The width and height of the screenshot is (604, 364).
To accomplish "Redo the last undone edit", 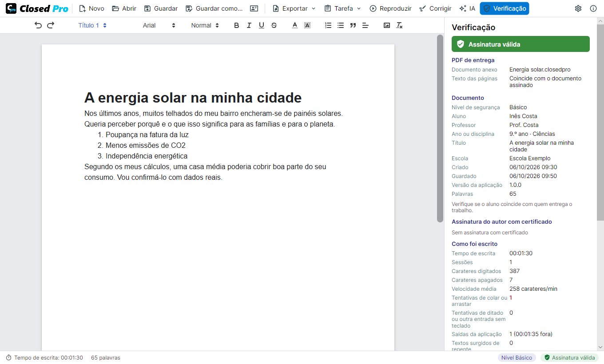I will click(x=51, y=25).
